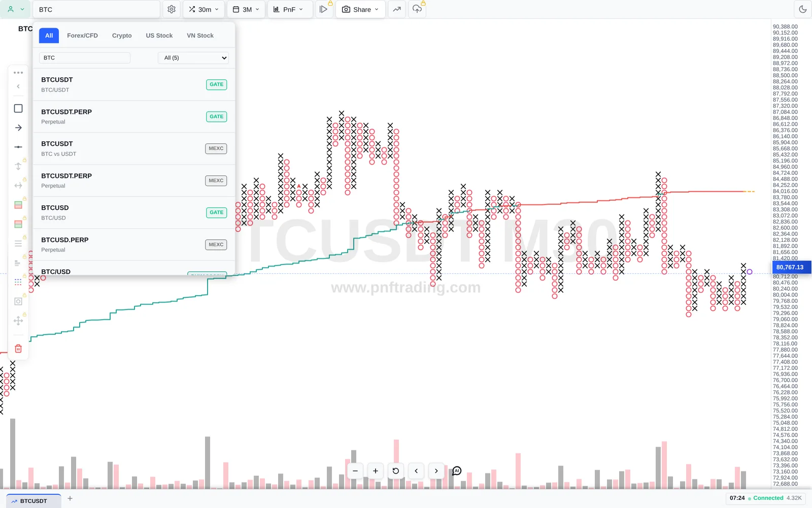
Task: Click the MEXC badge on the BTCUSD.PERP row
Action: pyautogui.click(x=216, y=244)
